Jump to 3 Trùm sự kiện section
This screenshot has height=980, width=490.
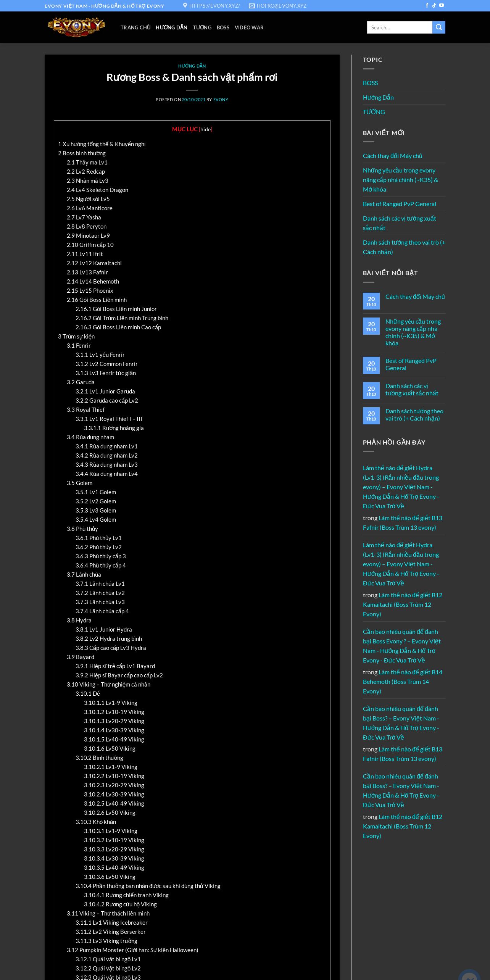tap(76, 337)
